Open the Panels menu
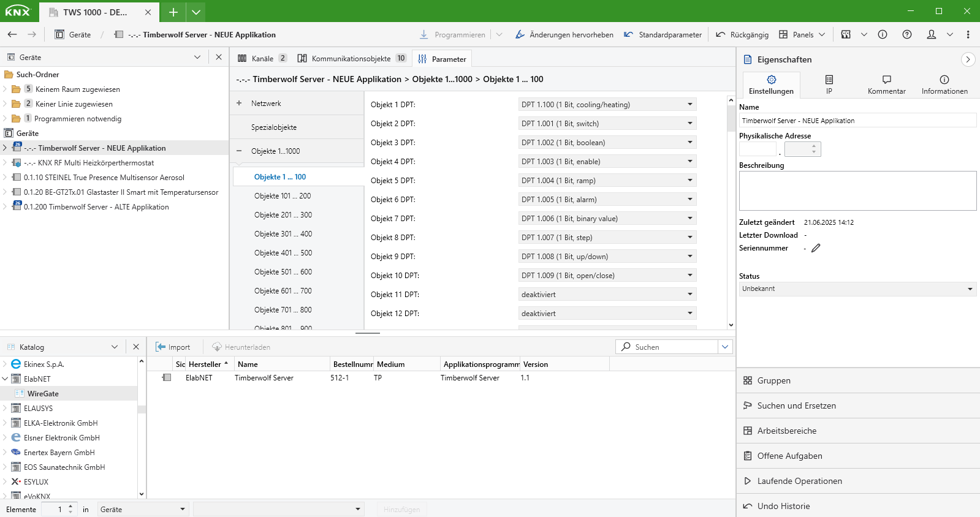The height and width of the screenshot is (517, 980). pos(802,35)
